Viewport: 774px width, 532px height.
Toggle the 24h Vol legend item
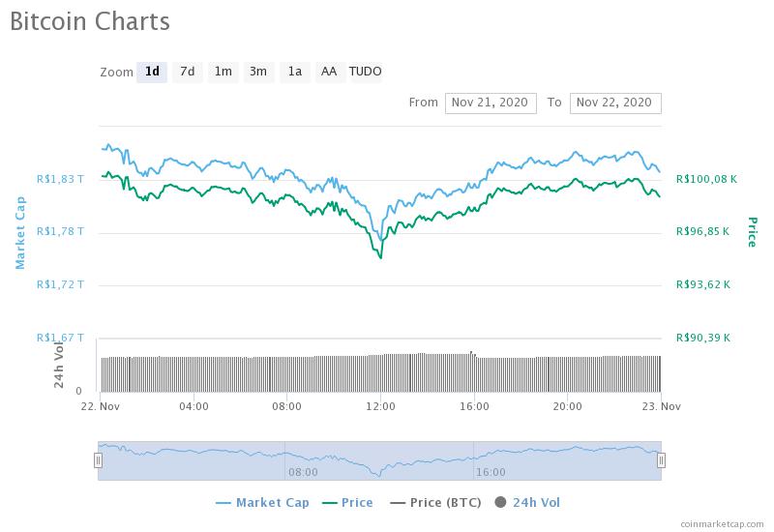[527, 503]
